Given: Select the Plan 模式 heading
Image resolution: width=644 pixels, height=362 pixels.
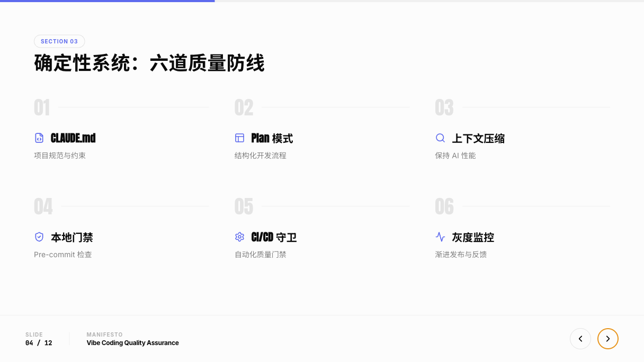Looking at the screenshot, I should tap(272, 138).
